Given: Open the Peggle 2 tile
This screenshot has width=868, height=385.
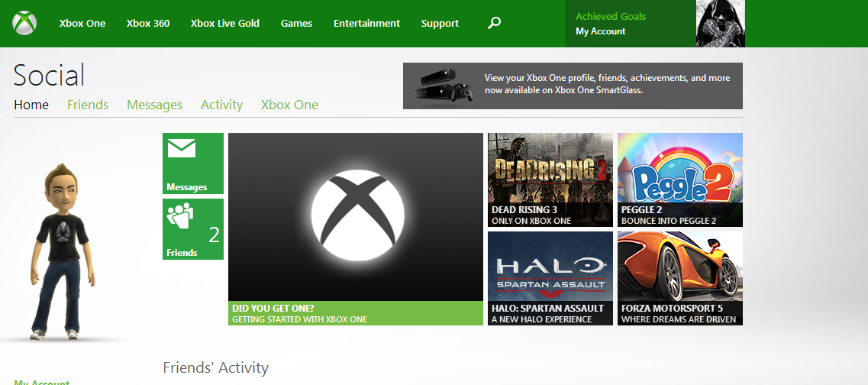Looking at the screenshot, I should pos(680,180).
